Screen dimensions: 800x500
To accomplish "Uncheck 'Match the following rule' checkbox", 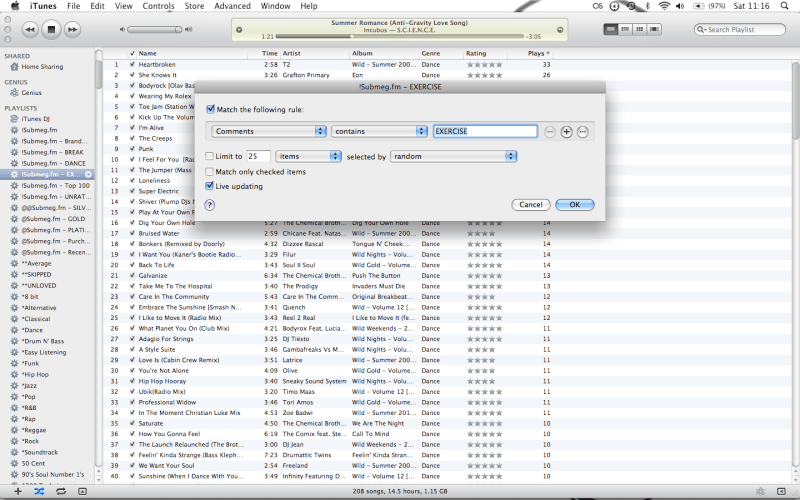I will point(210,108).
